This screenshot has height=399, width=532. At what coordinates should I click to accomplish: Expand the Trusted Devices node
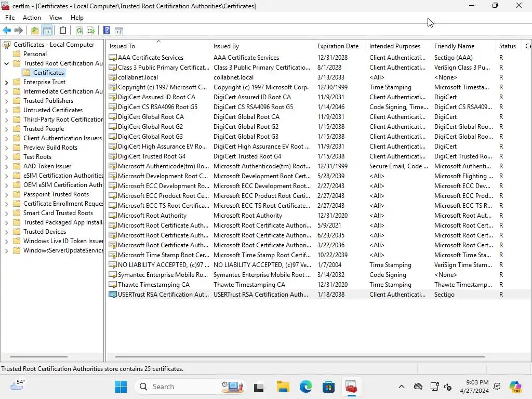pos(6,232)
